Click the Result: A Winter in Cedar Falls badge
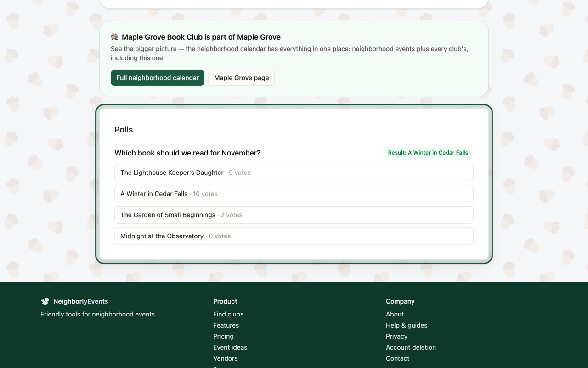This screenshot has width=588, height=368. (x=428, y=153)
